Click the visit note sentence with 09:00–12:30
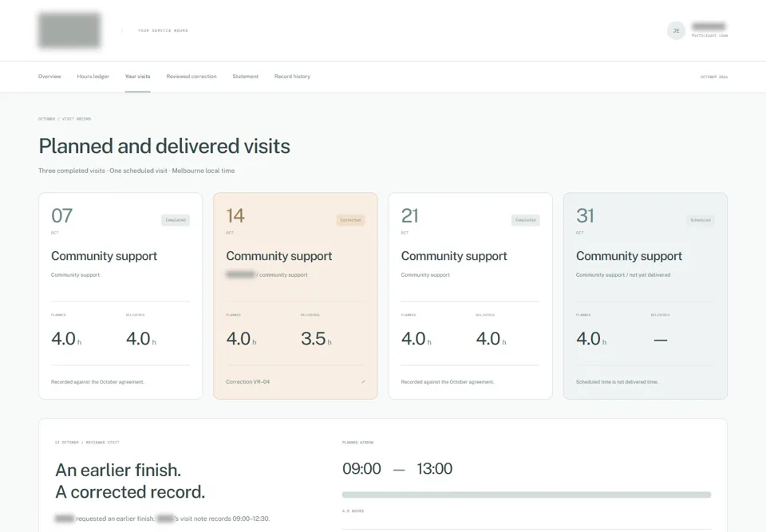The width and height of the screenshot is (766, 532). pos(163,518)
